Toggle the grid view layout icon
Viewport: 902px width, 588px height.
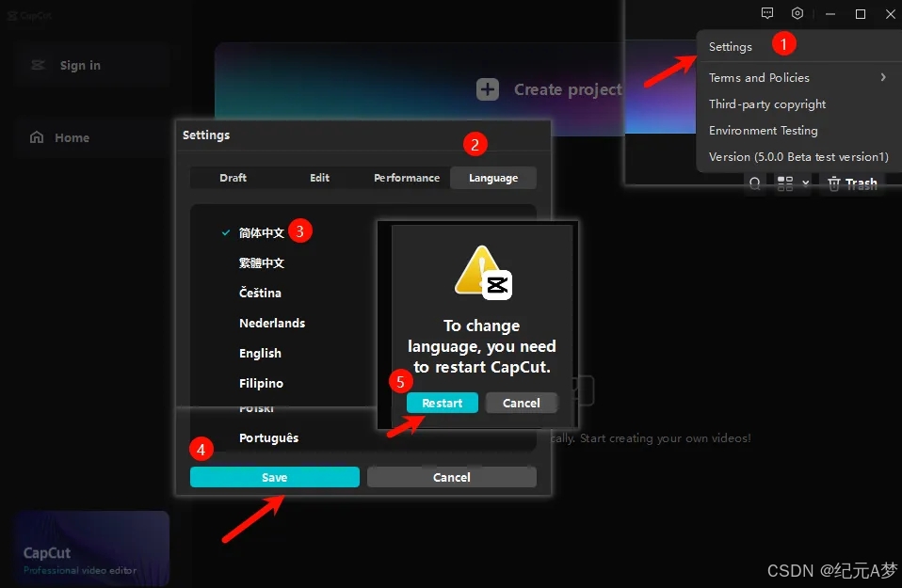point(784,183)
